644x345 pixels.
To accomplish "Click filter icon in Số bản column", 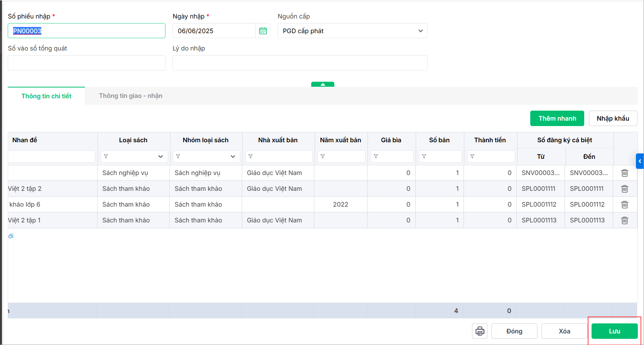I will 424,157.
